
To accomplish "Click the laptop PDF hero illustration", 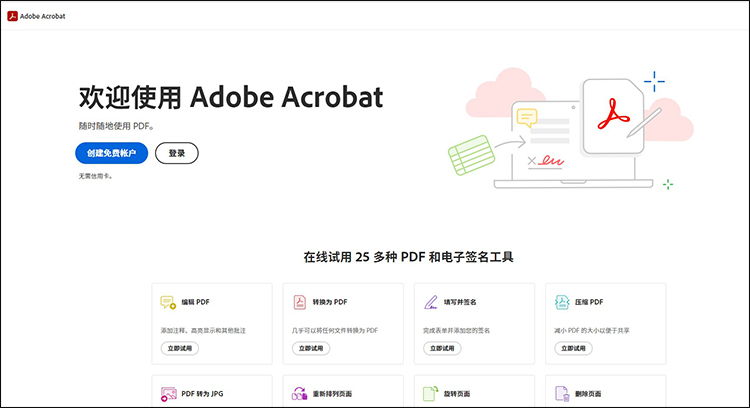I will (571, 129).
